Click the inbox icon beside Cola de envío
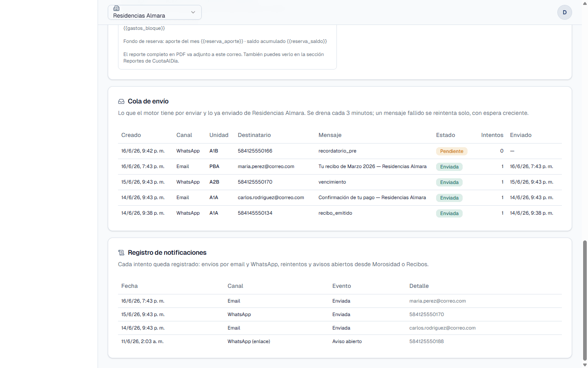The image size is (588, 368). point(121,101)
